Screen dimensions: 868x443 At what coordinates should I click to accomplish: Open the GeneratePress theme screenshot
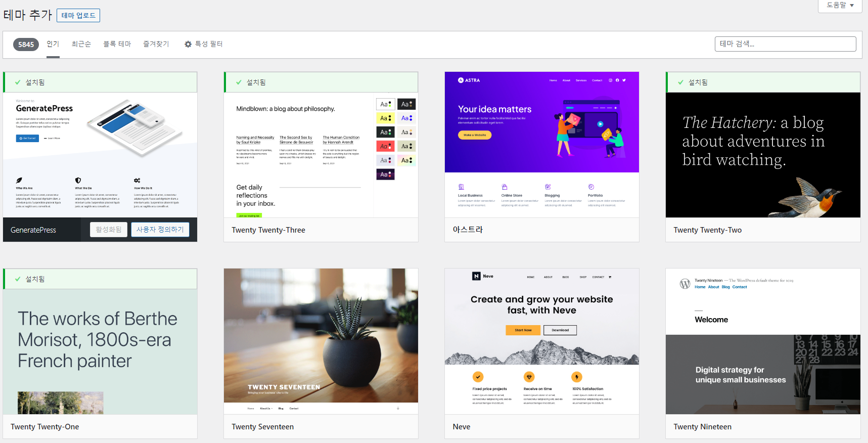pos(100,155)
